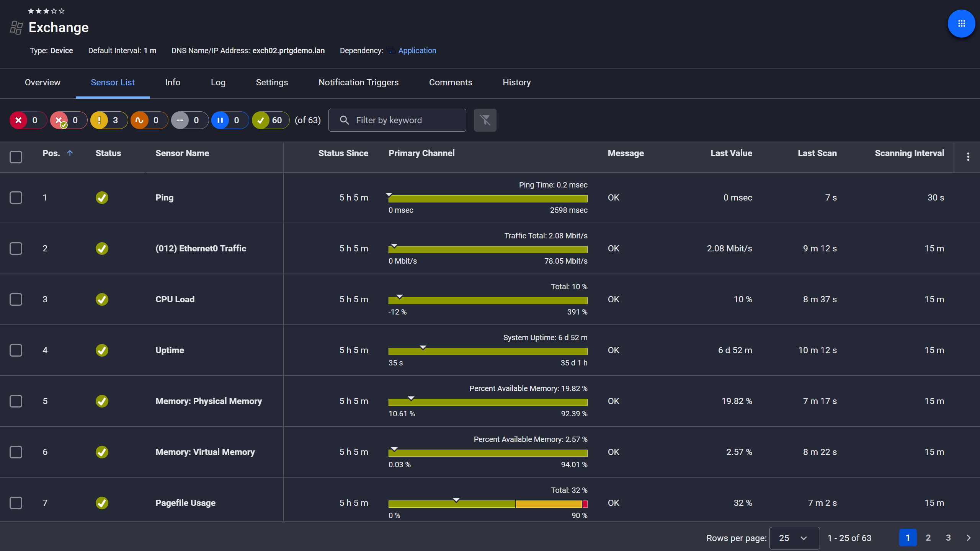Go to page 3
This screenshot has width=980, height=551.
click(948, 538)
